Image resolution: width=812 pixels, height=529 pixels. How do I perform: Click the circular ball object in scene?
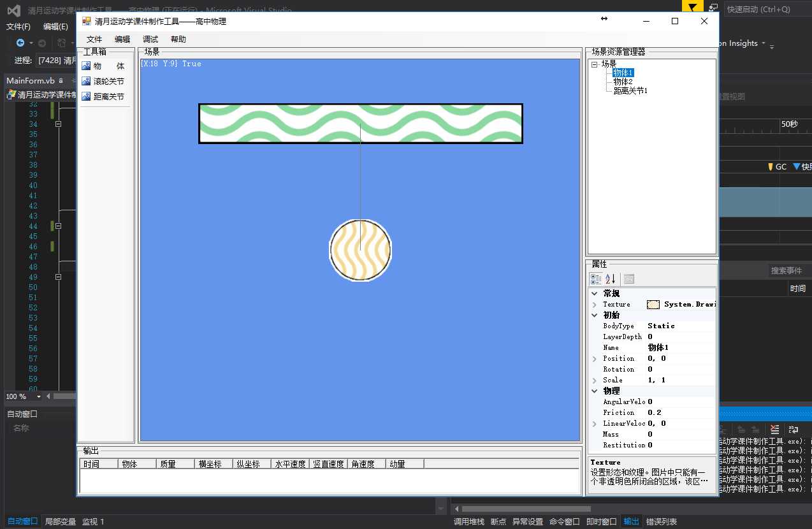360,250
